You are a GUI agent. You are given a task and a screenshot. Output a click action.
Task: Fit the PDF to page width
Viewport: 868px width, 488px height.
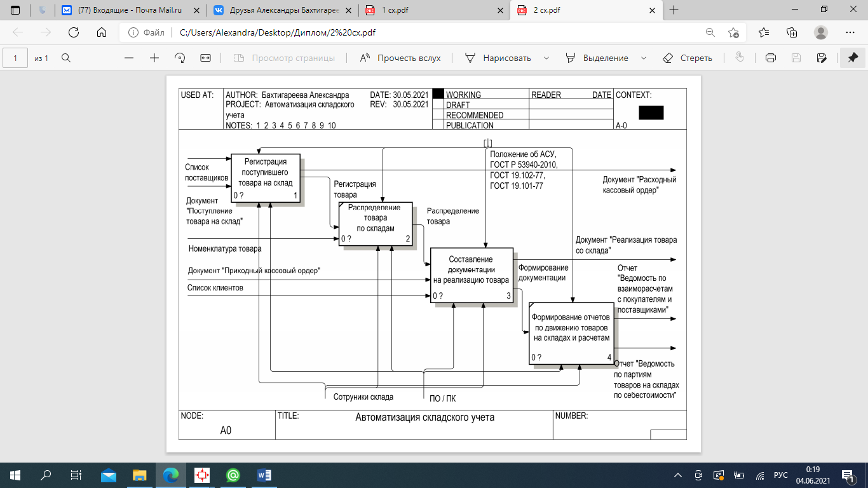[205, 58]
